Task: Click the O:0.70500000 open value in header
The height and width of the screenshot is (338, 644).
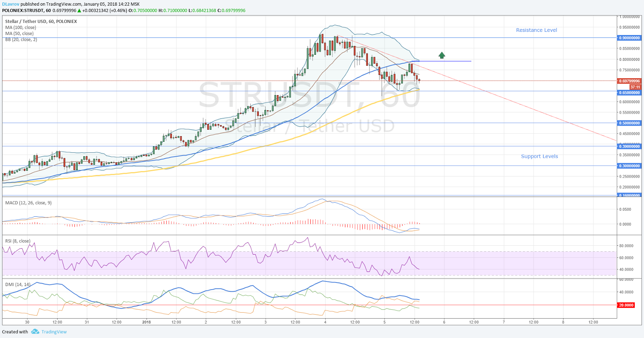Action: tap(142, 10)
